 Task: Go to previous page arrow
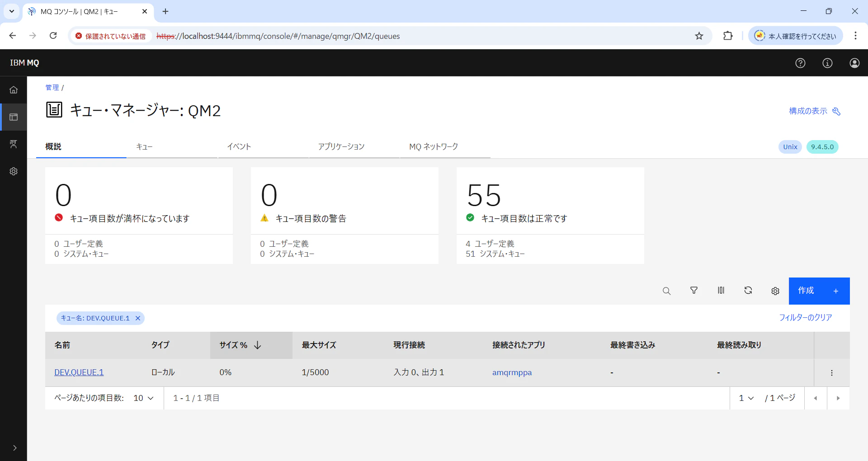[816, 398]
